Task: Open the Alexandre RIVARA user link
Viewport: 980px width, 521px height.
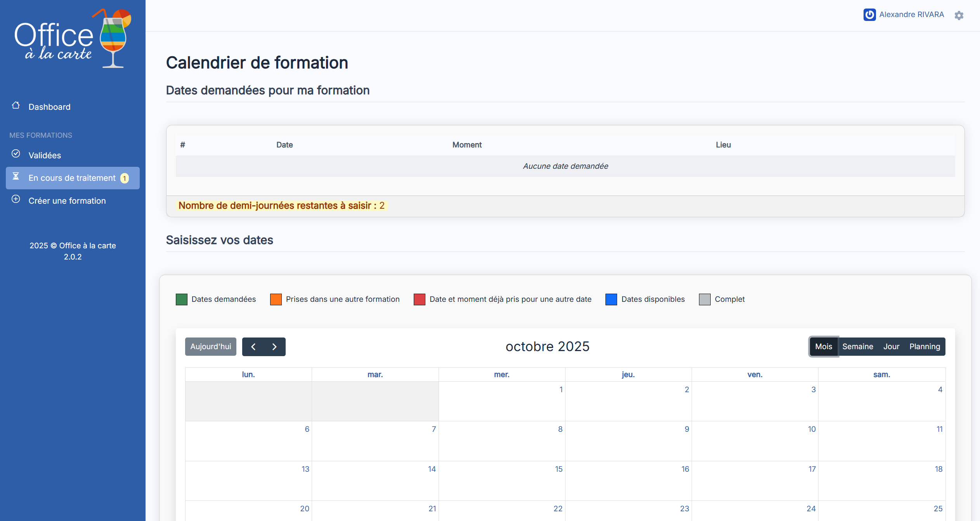Action: pyautogui.click(x=911, y=15)
